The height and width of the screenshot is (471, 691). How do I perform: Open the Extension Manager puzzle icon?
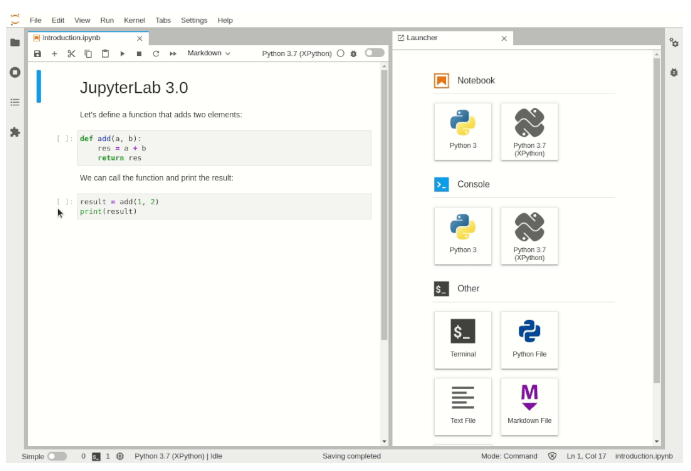pos(14,131)
